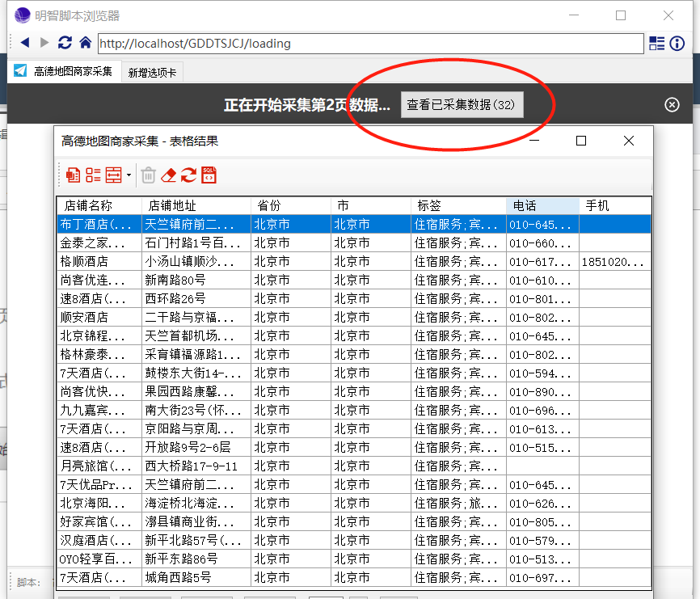Dismiss the collection status bar with the circled X
This screenshot has width=700, height=599.
click(x=672, y=105)
